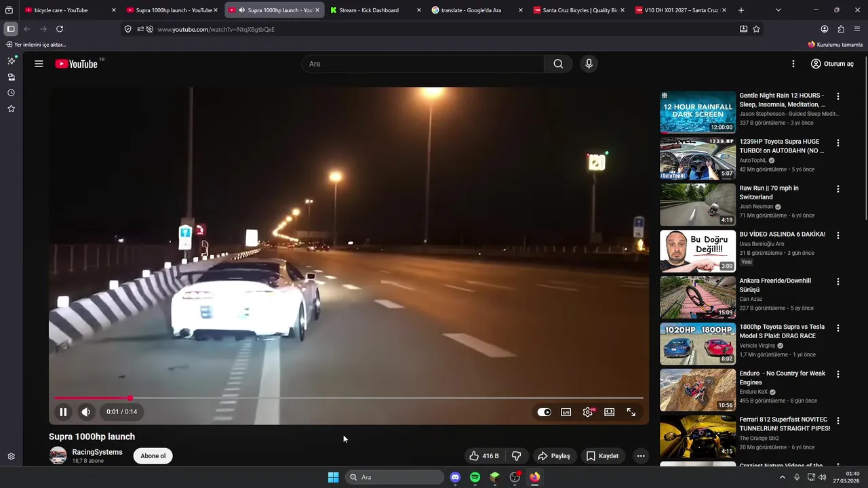Save the video with the Kaydet button
868x488 pixels.
pyautogui.click(x=602, y=456)
